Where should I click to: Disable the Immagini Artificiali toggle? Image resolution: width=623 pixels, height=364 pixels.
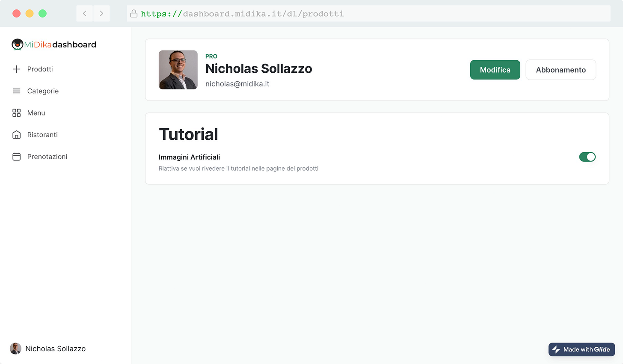click(587, 157)
